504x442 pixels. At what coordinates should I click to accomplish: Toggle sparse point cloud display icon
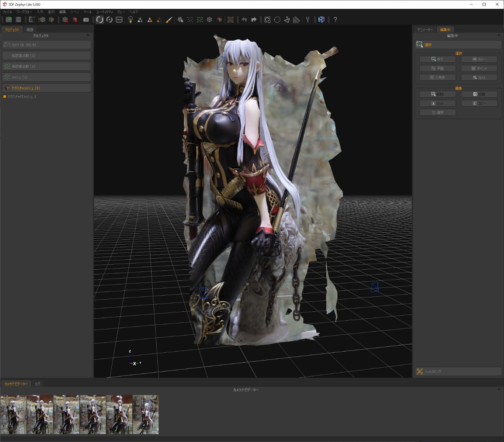click(190, 20)
